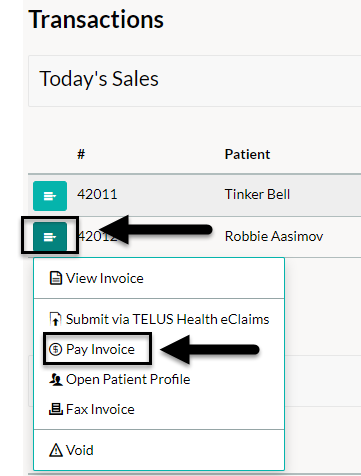361x476 pixels.
Task: Click the fax machine icon
Action: (x=56, y=409)
